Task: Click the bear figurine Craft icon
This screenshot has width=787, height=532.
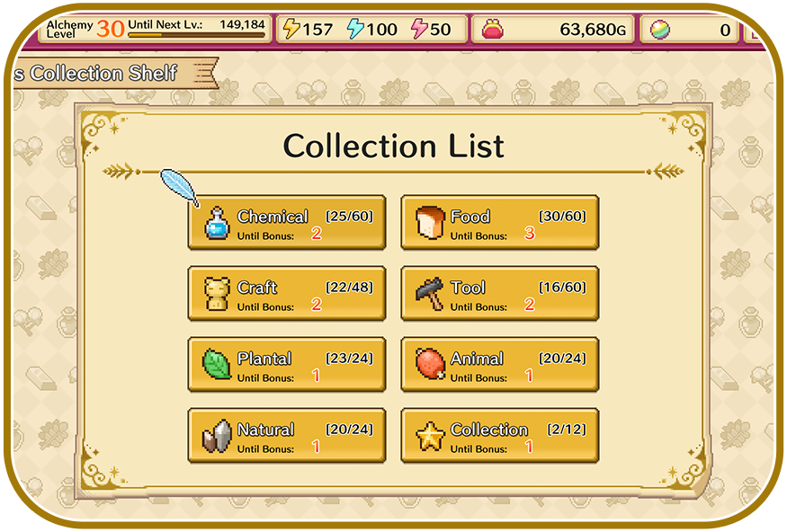Action: [x=217, y=294]
